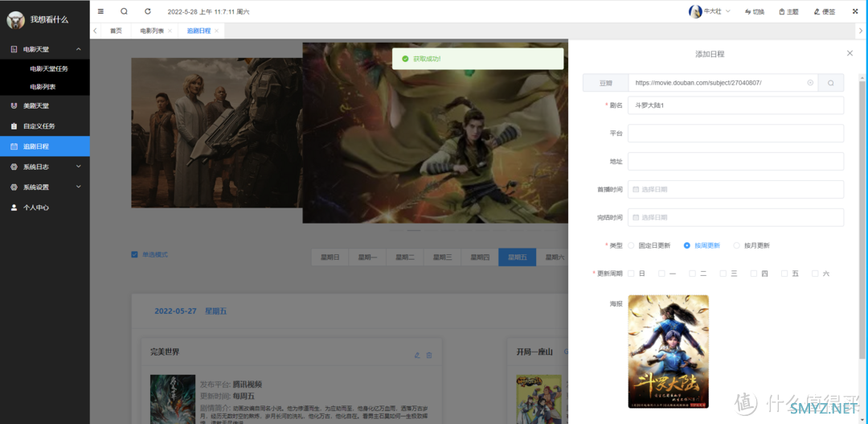Close the 电影列表 tab

click(170, 31)
